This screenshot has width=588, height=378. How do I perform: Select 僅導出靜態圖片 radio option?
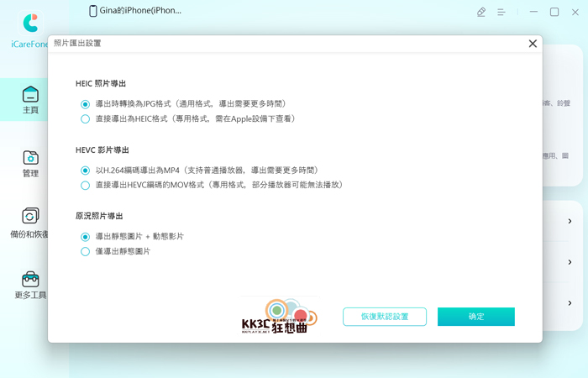pos(85,252)
